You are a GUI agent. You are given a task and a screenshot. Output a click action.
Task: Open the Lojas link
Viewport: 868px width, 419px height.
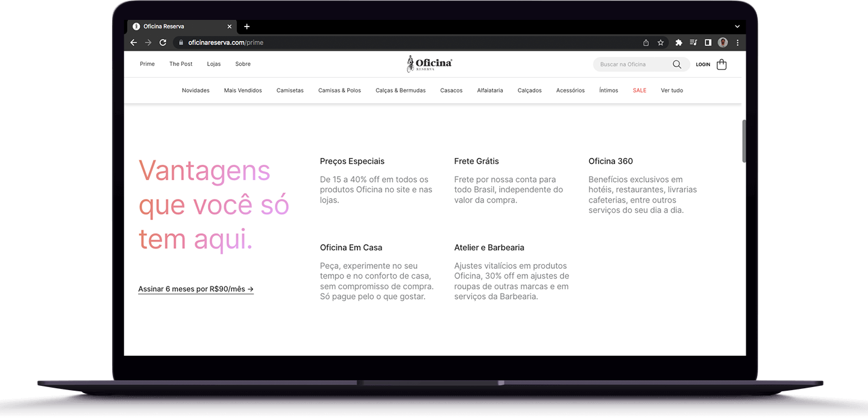click(214, 64)
